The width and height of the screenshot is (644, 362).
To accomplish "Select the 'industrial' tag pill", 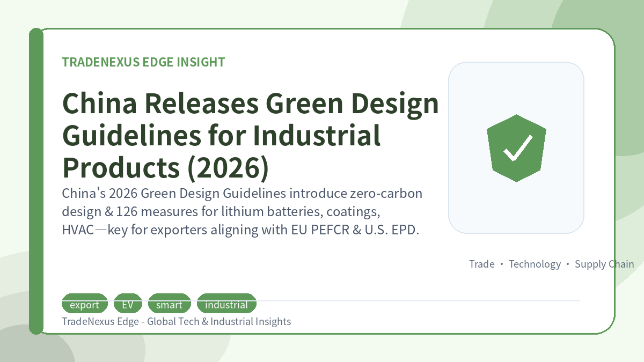I will point(226,304).
